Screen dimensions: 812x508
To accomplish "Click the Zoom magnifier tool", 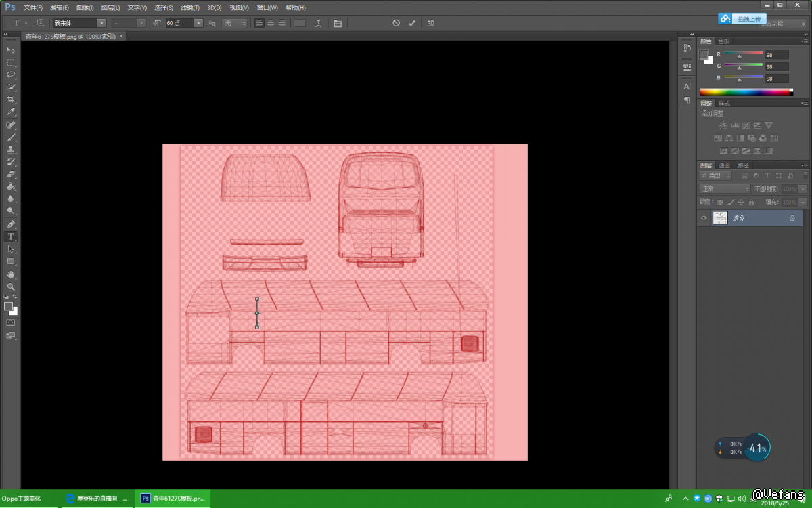I will click(11, 287).
